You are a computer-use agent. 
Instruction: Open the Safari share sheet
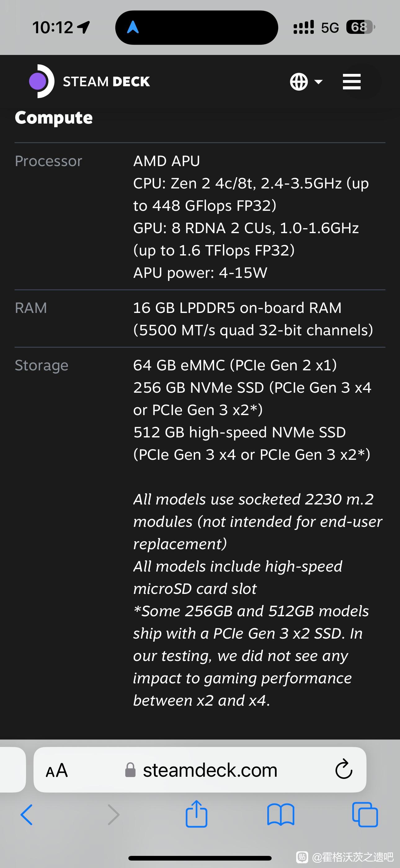[x=196, y=814]
